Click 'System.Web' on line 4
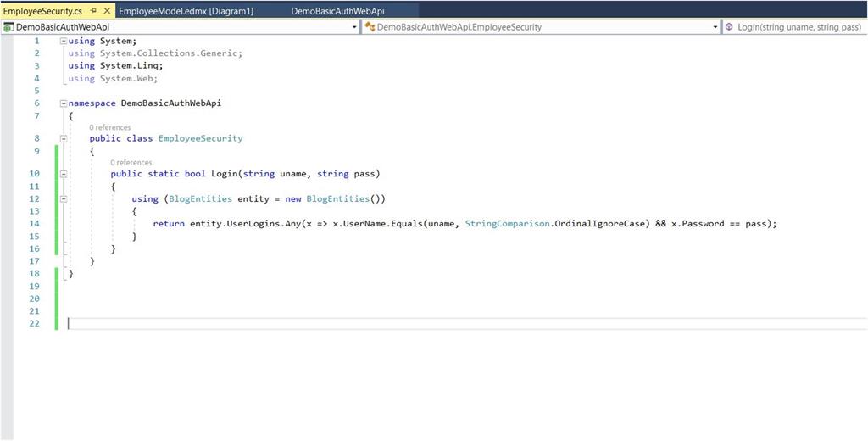Screen dimensions: 868x441 (x=126, y=79)
